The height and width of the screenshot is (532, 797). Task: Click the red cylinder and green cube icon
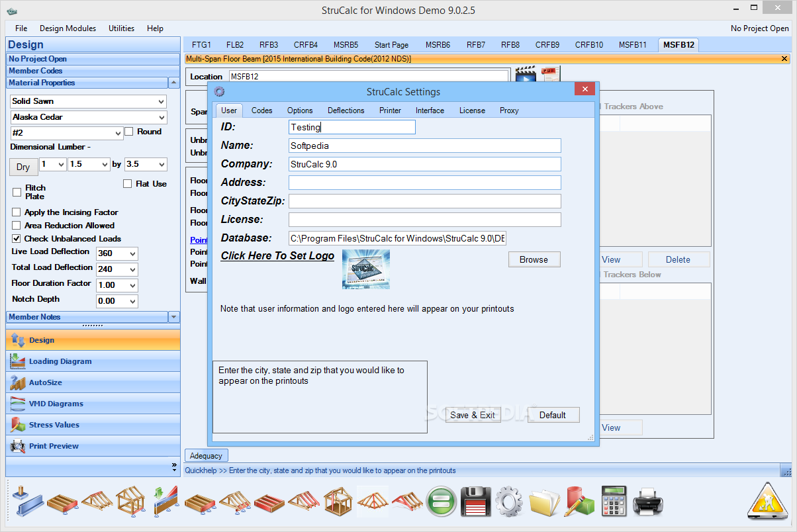coord(579,502)
